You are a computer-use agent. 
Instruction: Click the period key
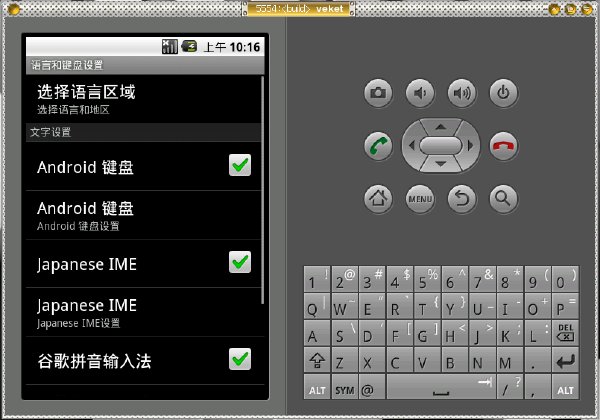(538, 360)
